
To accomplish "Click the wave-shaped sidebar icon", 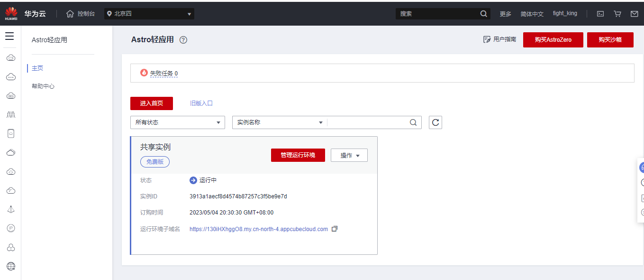I will click(11, 114).
